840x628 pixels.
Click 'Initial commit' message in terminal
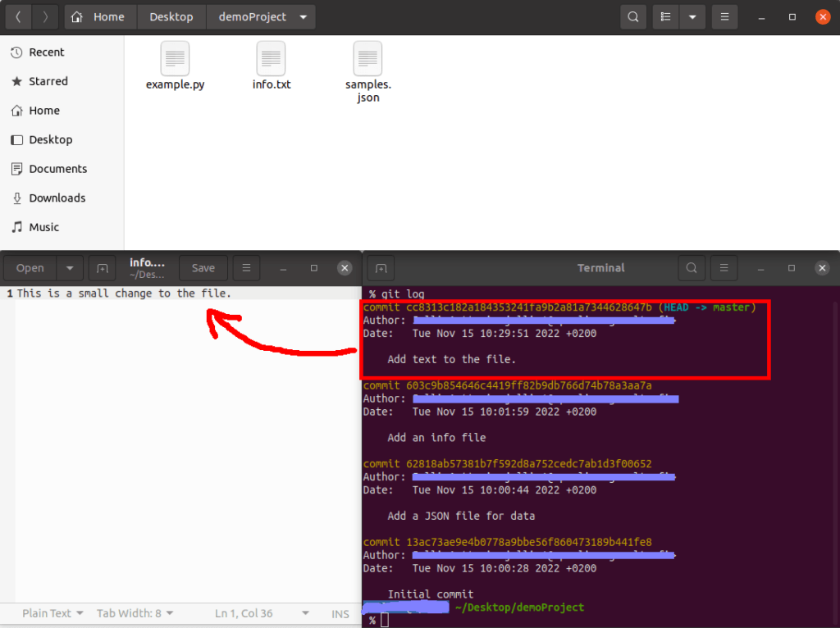tap(431, 594)
